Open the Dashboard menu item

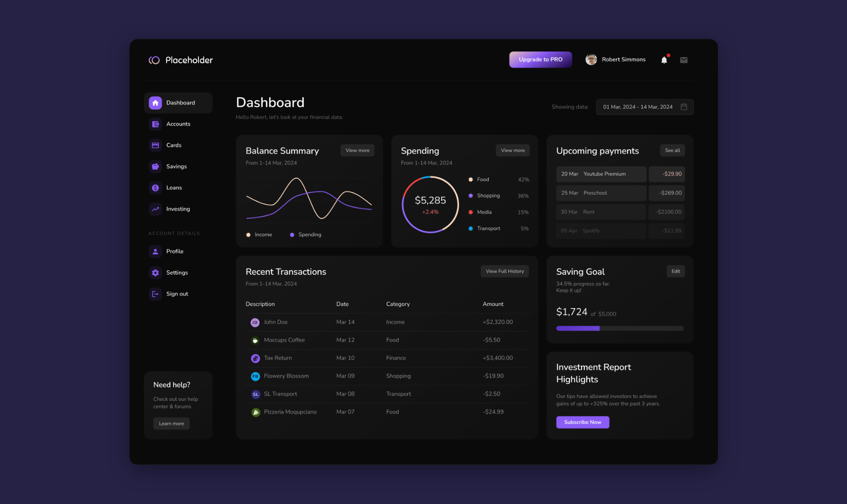pyautogui.click(x=178, y=103)
